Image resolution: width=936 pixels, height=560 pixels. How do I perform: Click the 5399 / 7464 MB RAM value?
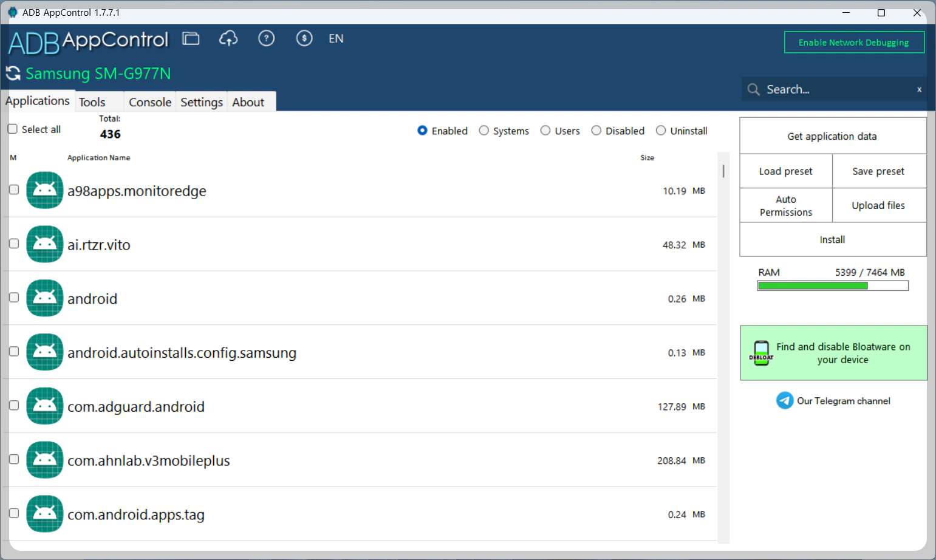coord(870,272)
